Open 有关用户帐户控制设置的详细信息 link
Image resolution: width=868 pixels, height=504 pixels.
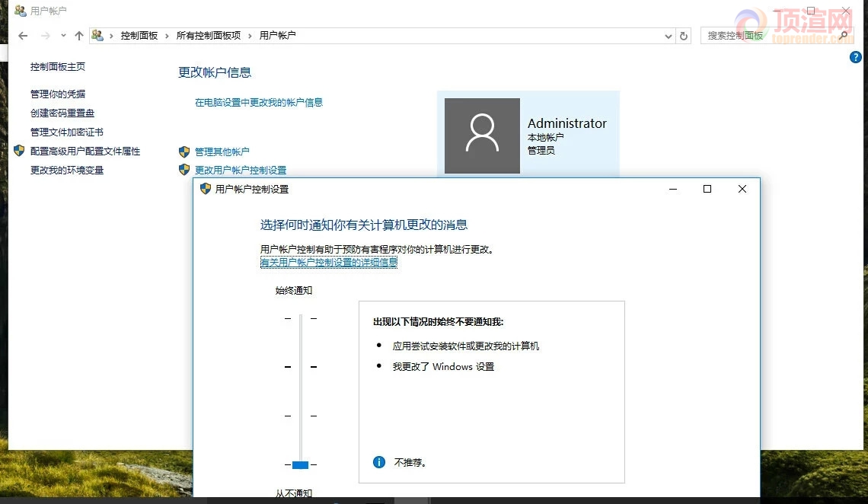329,262
